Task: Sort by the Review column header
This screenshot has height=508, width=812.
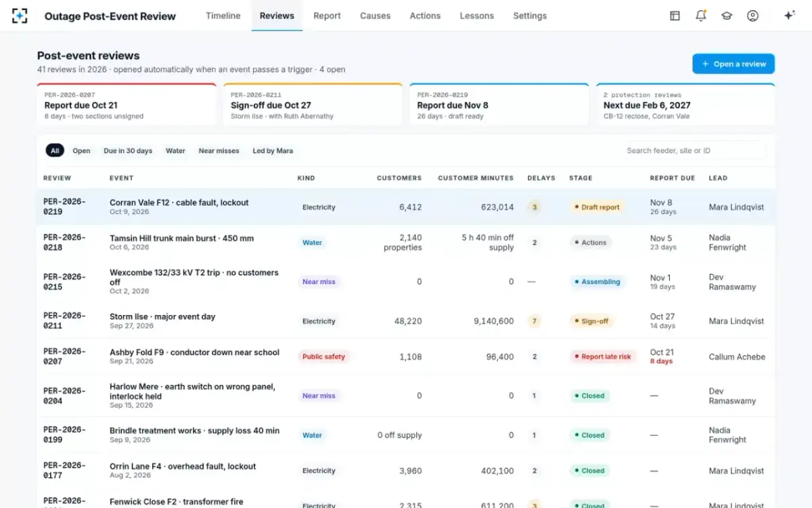Action: tap(57, 178)
